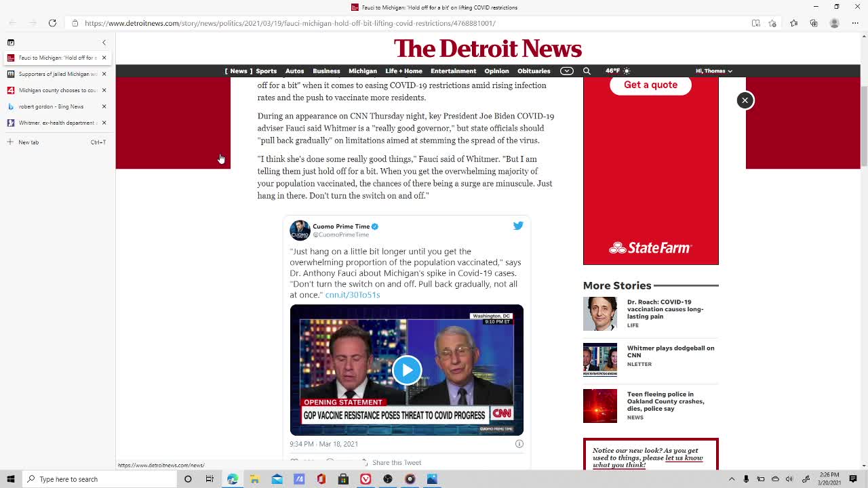
Task: Open the Autos section
Action: [x=294, y=71]
